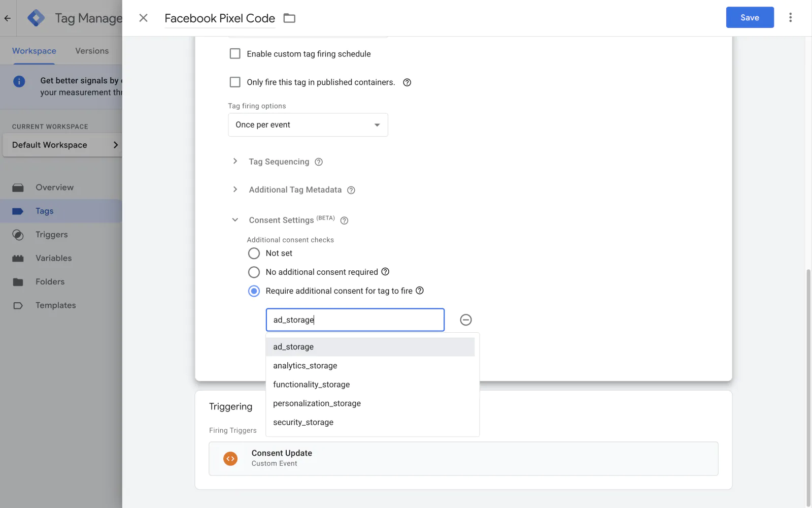
Task: Expand the Tag Sequencing section
Action: (235, 162)
